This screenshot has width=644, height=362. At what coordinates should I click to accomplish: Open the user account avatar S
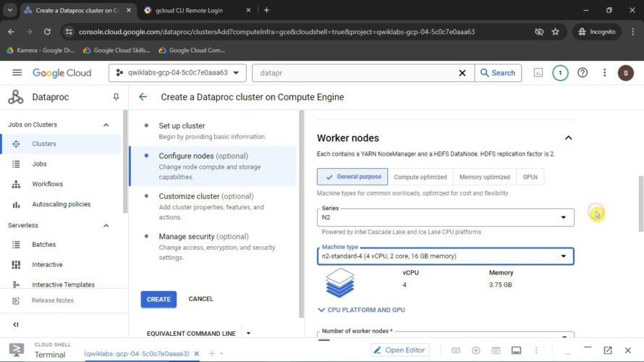(x=625, y=72)
